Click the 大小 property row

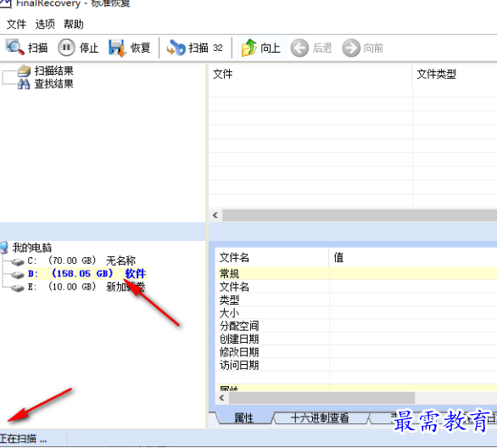pos(356,312)
